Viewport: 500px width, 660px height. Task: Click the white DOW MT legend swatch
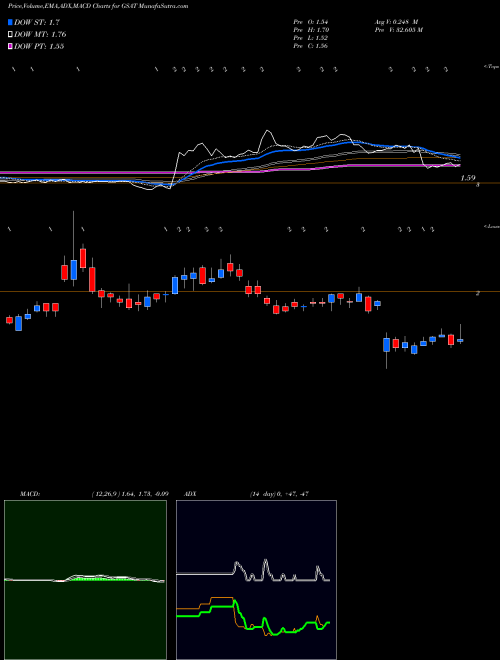click(10, 35)
